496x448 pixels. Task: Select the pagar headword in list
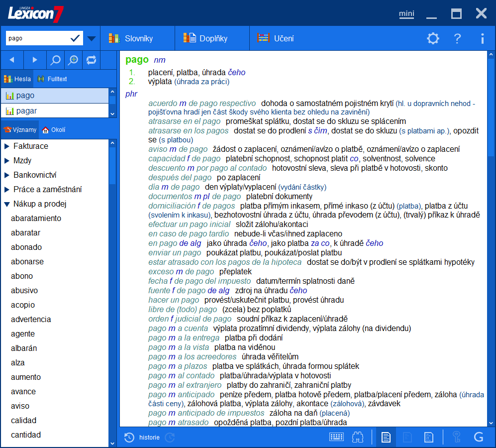[55, 111]
